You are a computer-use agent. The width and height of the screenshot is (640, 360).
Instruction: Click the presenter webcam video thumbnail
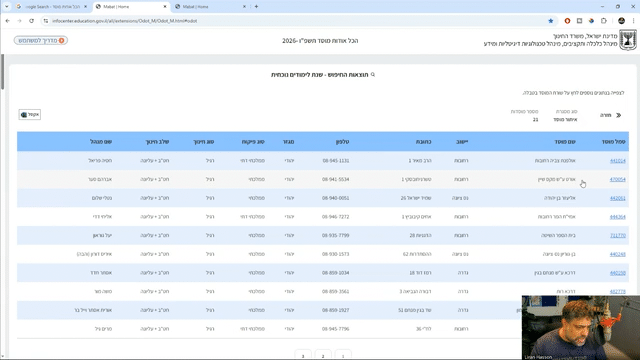[580, 328]
